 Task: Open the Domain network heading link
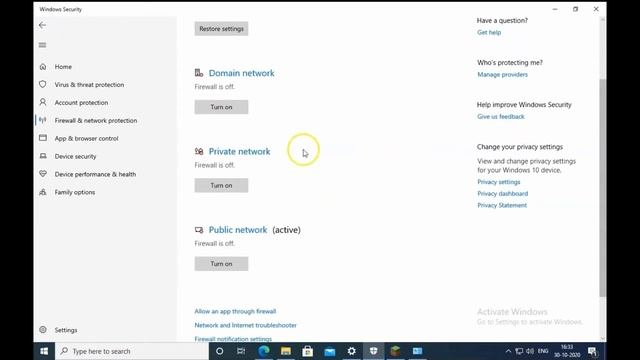[x=242, y=73]
